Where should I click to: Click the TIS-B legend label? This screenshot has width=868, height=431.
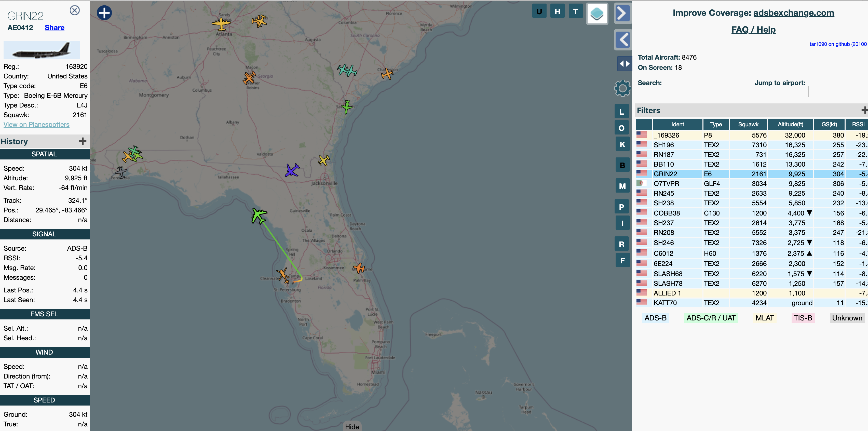pyautogui.click(x=803, y=318)
